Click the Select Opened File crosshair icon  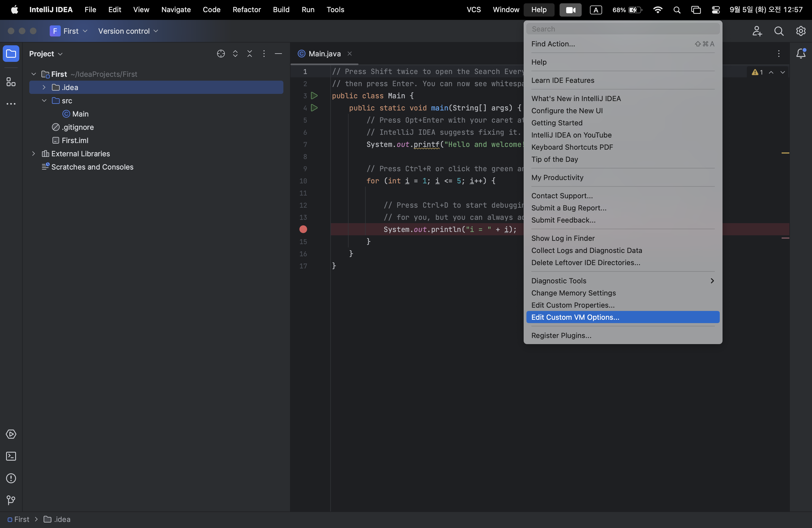pyautogui.click(x=221, y=54)
